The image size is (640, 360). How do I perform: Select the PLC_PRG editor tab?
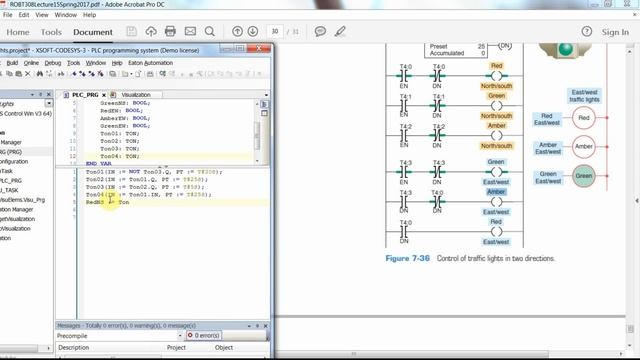(x=85, y=95)
